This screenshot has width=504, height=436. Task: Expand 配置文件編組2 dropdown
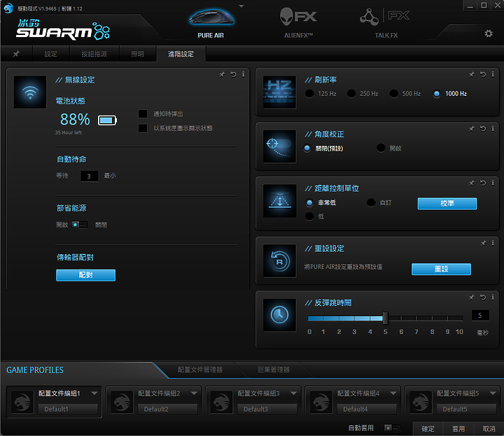pyautogui.click(x=194, y=393)
